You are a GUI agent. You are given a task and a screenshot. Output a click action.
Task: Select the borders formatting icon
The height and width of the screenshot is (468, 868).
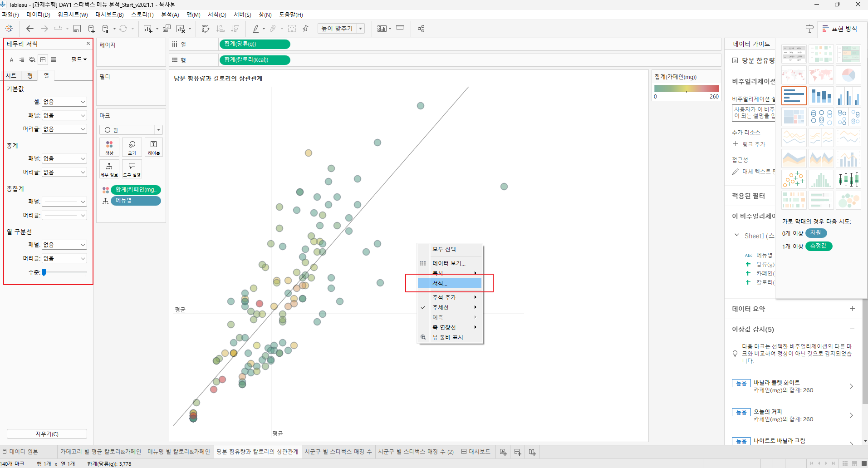(x=43, y=59)
